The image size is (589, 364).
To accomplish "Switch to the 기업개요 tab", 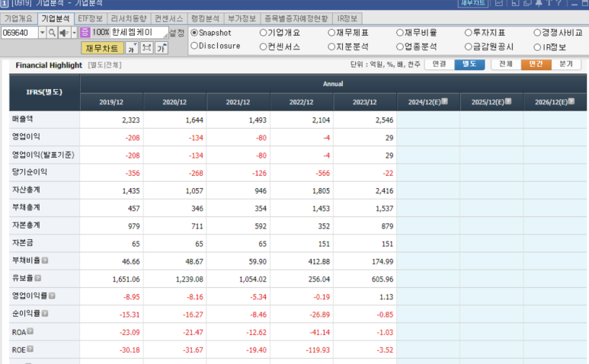I will [18, 18].
